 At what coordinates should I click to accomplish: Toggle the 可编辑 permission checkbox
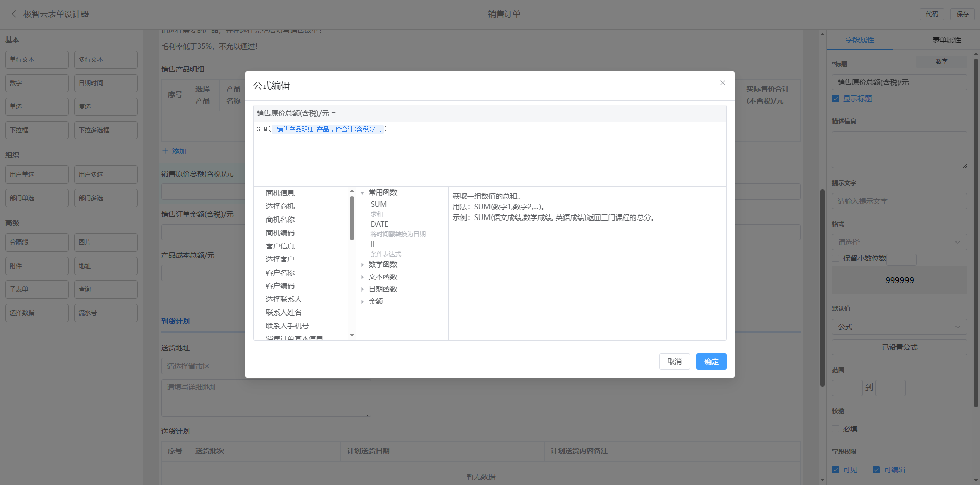(x=876, y=470)
